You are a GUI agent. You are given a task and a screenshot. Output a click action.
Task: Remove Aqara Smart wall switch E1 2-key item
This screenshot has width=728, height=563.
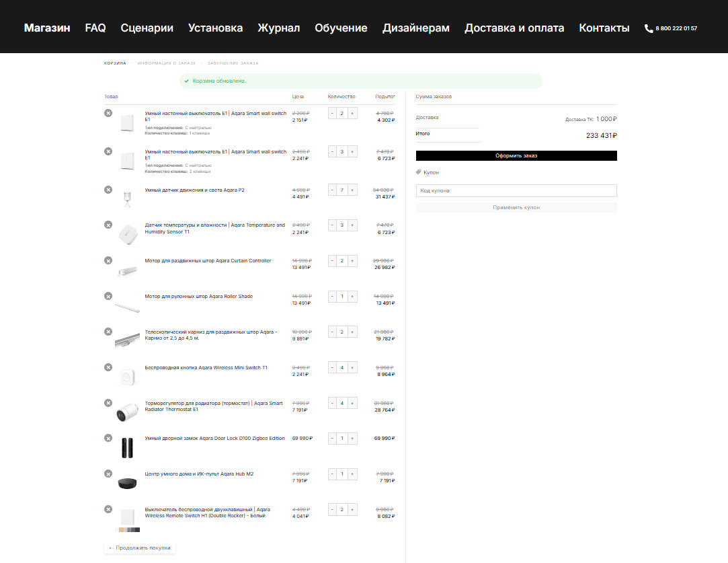pos(108,151)
